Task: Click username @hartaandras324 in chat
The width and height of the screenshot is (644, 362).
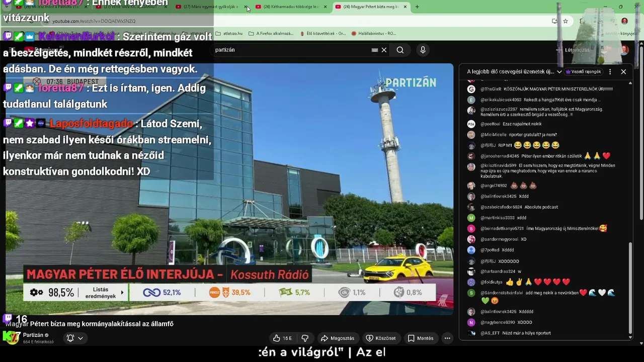Action: point(498,271)
